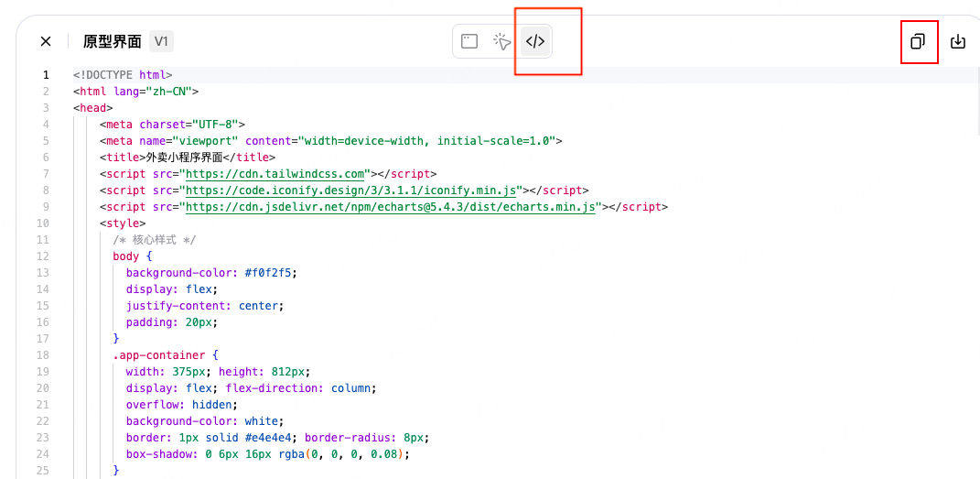Click the meta name="viewport" line

pyautogui.click(x=330, y=140)
